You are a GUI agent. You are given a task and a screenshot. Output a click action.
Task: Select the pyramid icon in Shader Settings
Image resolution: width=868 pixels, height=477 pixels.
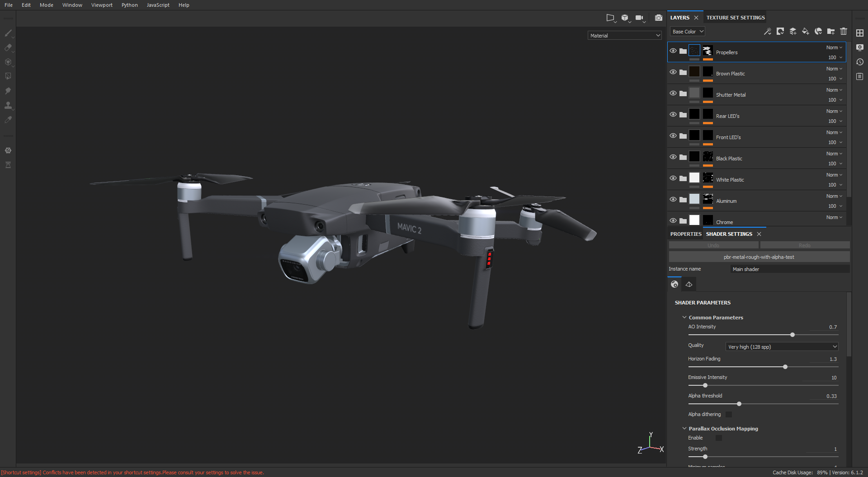click(689, 284)
